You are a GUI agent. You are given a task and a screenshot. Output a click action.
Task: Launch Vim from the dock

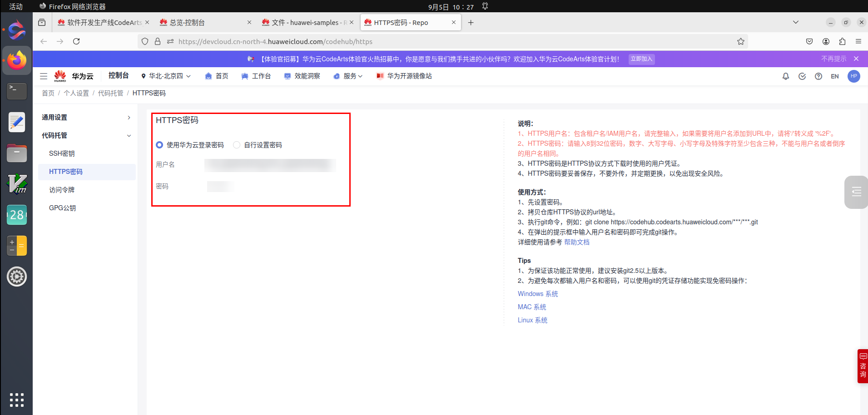(17, 184)
